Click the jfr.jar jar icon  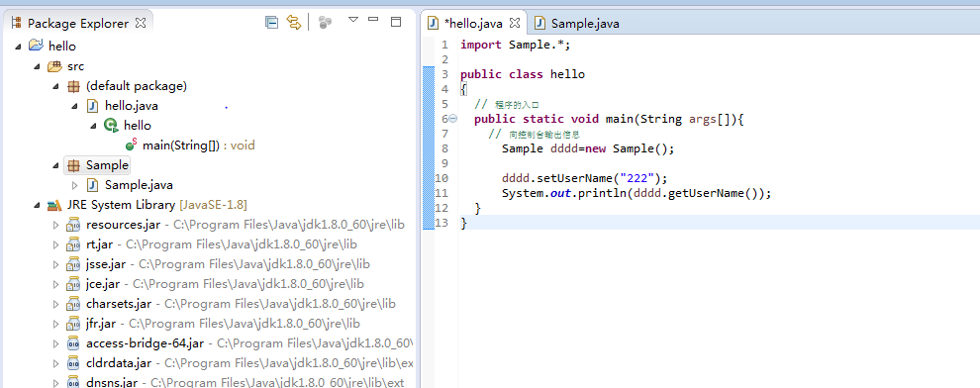[x=74, y=325]
